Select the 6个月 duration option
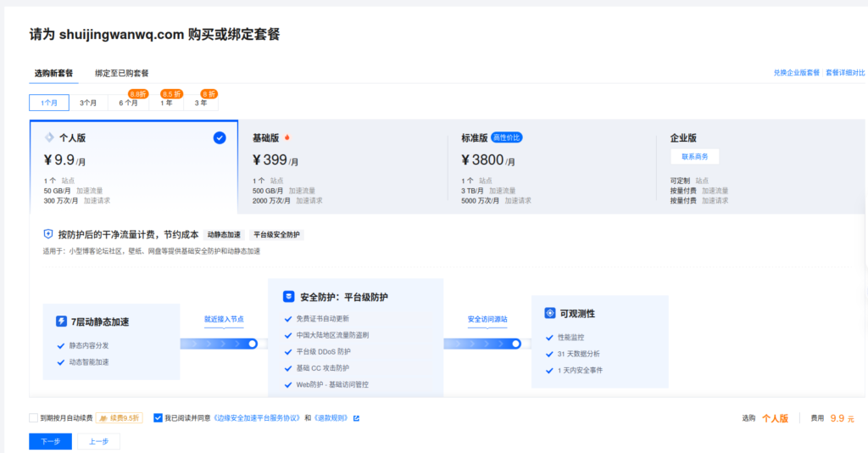868x453 pixels. pos(128,103)
